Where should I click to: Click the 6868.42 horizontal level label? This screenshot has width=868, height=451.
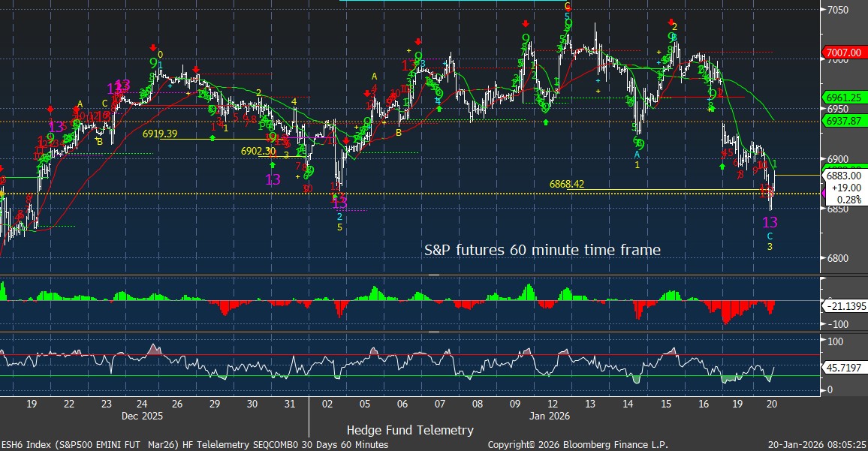[x=571, y=182]
